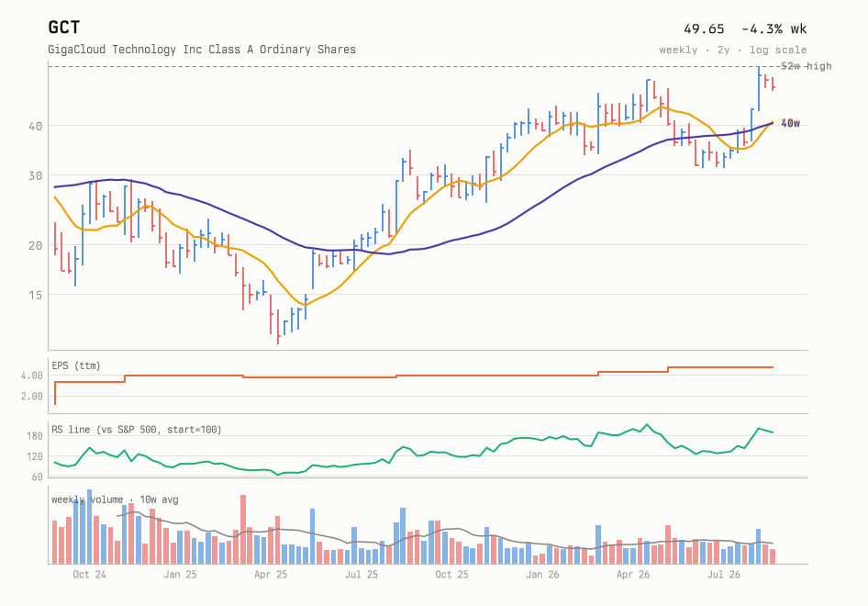Click the EPS axis value 2.00
Viewport: 868px width, 606px height.
(31, 397)
